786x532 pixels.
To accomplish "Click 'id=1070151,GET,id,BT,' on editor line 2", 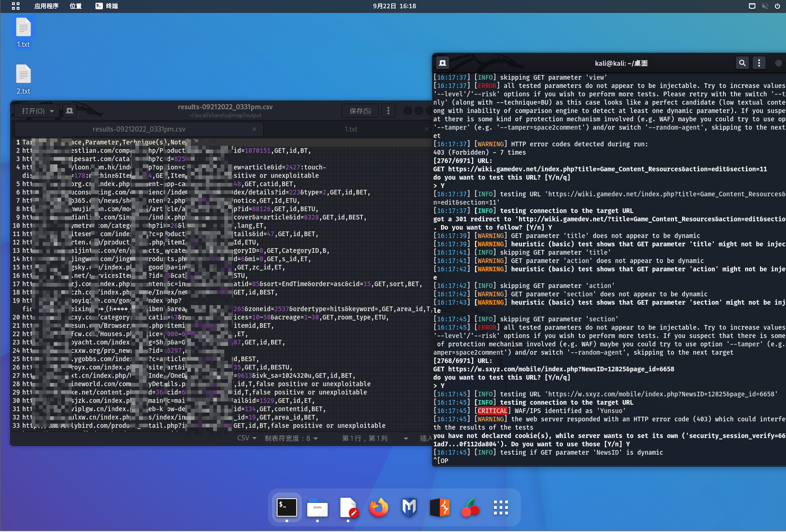I will (272, 150).
